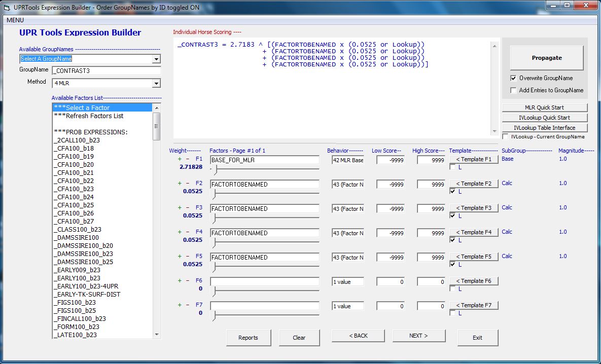Increase F4 weight with plus sign
This screenshot has width=601, height=364.
click(x=180, y=232)
